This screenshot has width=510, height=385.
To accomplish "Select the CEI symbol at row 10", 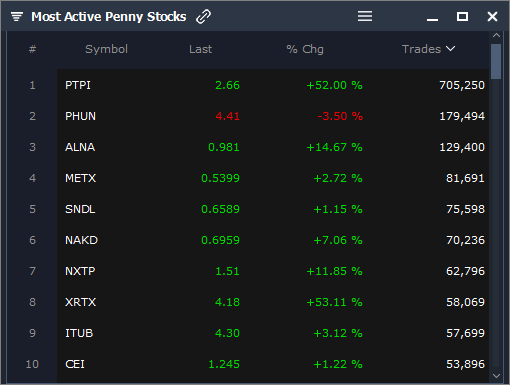I will (x=75, y=364).
